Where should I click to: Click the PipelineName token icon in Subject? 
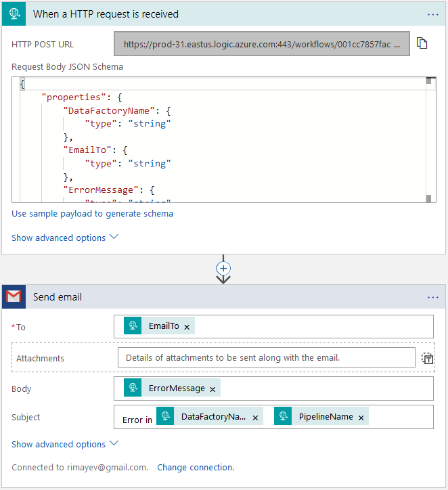tap(283, 417)
